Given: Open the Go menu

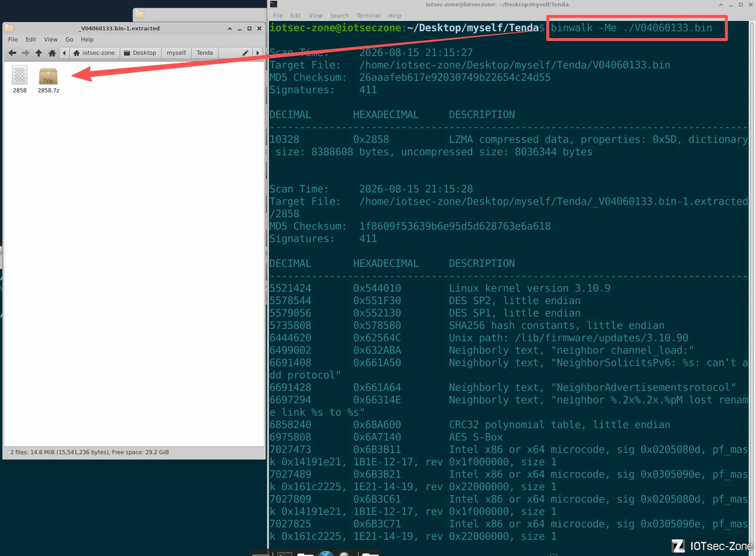Looking at the screenshot, I should (69, 39).
